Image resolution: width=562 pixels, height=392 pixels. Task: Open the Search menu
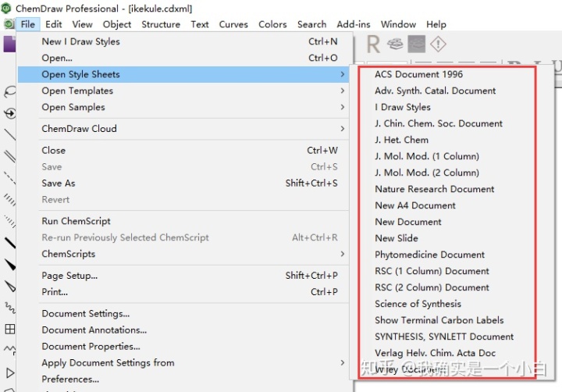tap(311, 24)
